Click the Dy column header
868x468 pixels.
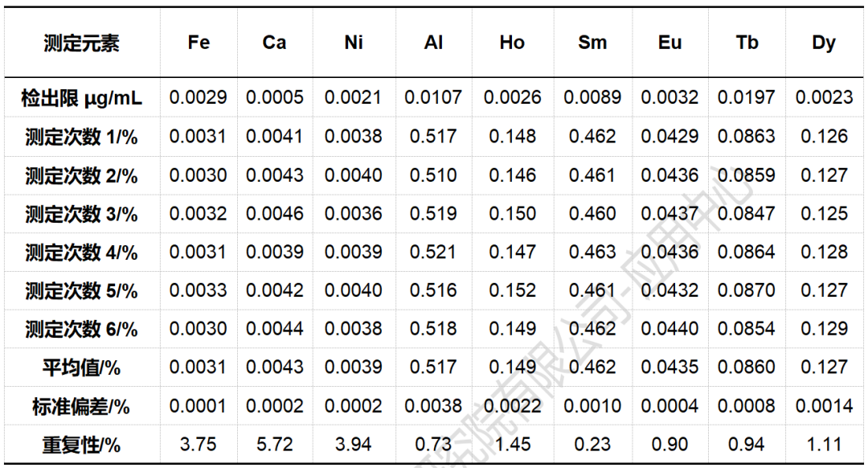click(824, 43)
